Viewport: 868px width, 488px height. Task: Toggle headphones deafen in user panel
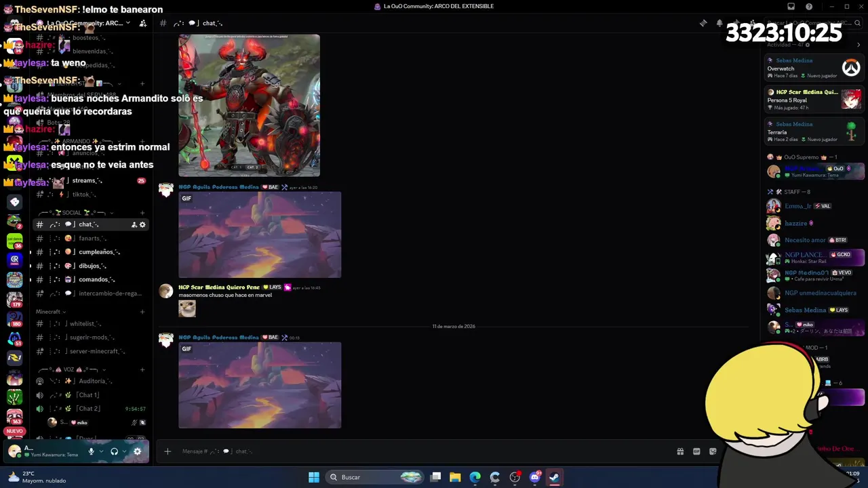pos(114,451)
